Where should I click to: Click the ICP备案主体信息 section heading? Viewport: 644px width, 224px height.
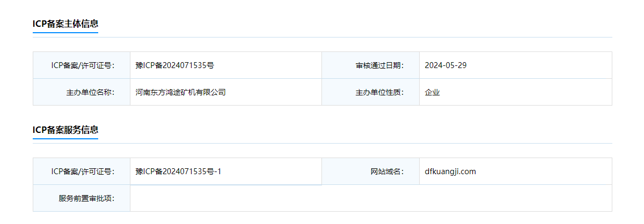click(65, 24)
